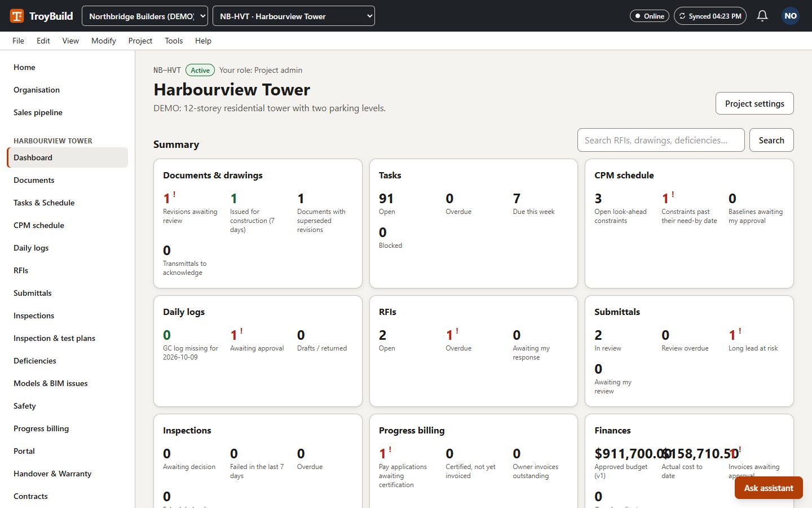Open Owner invoices outstanding stat
This screenshot has height=508, width=812.
540,463
